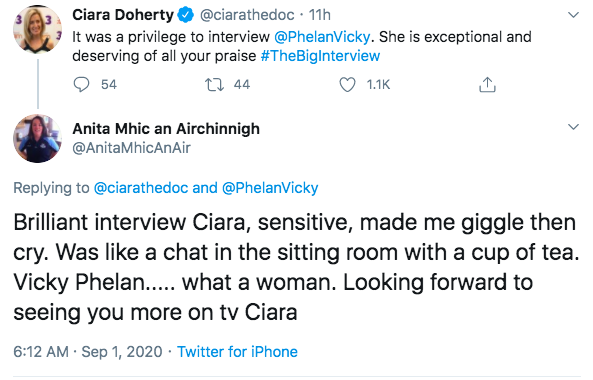593x380 pixels.
Task: Click @ciarathedoc in the Replying to line
Action: [141, 188]
